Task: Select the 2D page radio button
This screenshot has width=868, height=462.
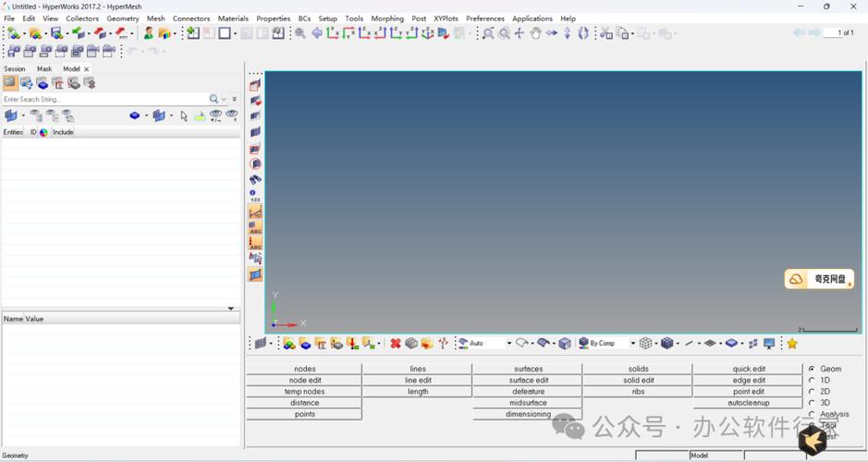Action: [812, 391]
